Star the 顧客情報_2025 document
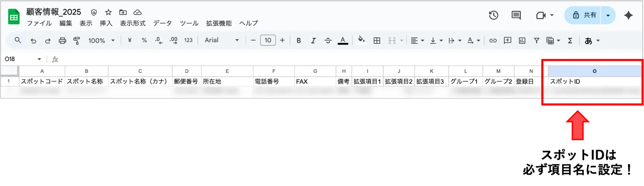The image size is (644, 186). (x=108, y=13)
